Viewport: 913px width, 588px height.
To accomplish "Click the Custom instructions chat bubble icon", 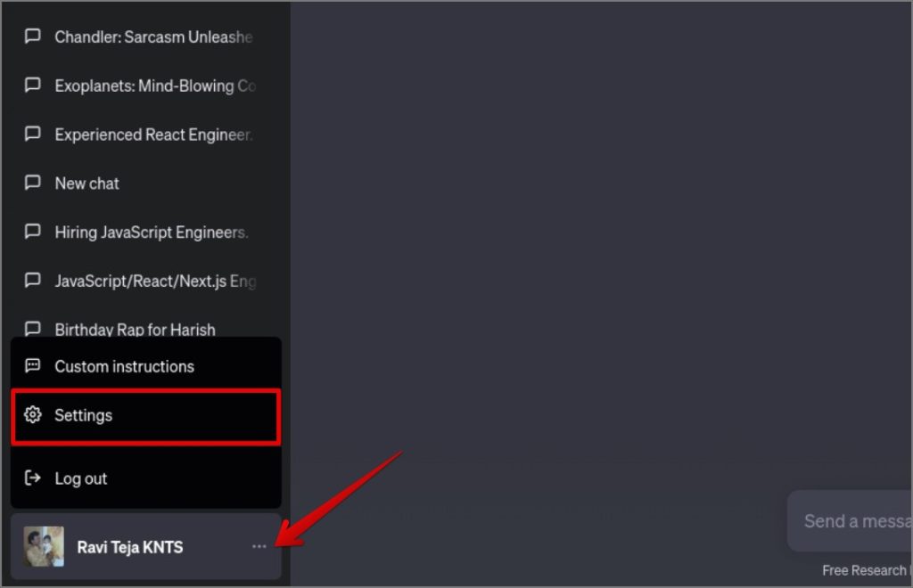I will (x=33, y=366).
